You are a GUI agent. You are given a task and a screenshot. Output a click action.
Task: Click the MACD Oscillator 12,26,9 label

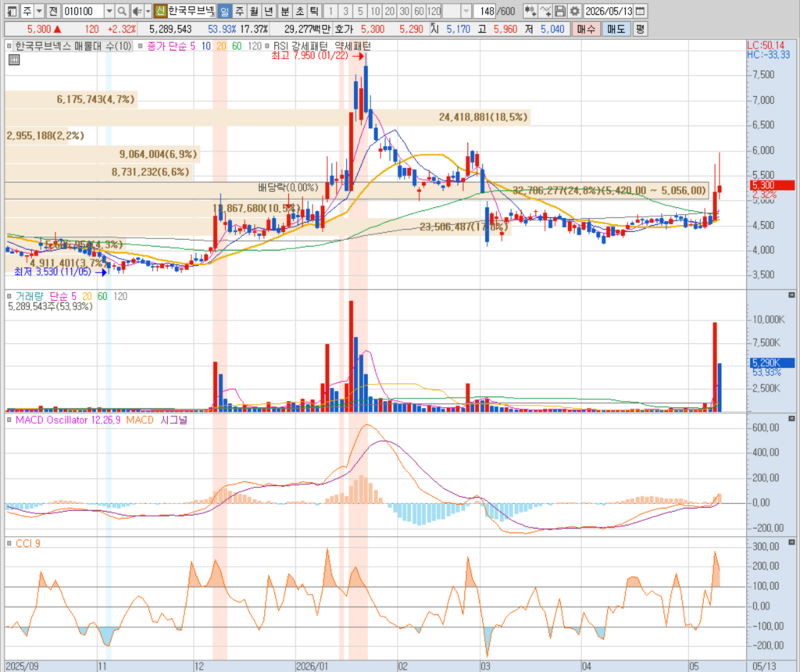pos(68,420)
